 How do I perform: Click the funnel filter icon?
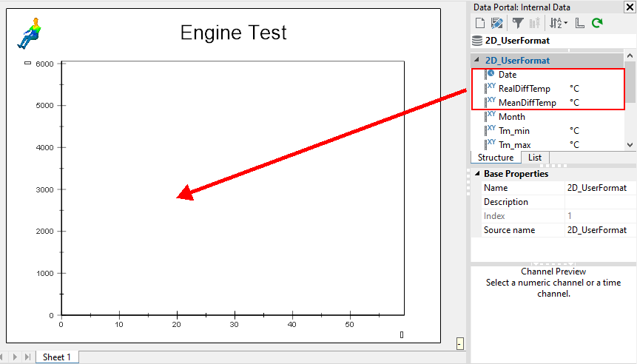pos(519,24)
